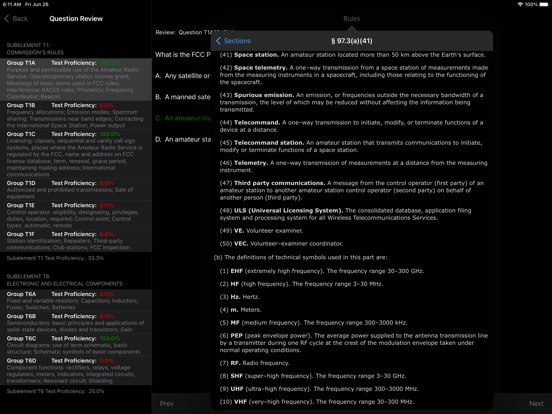Open the Rules button at top
Screen dimensions: 552x414
point(351,19)
